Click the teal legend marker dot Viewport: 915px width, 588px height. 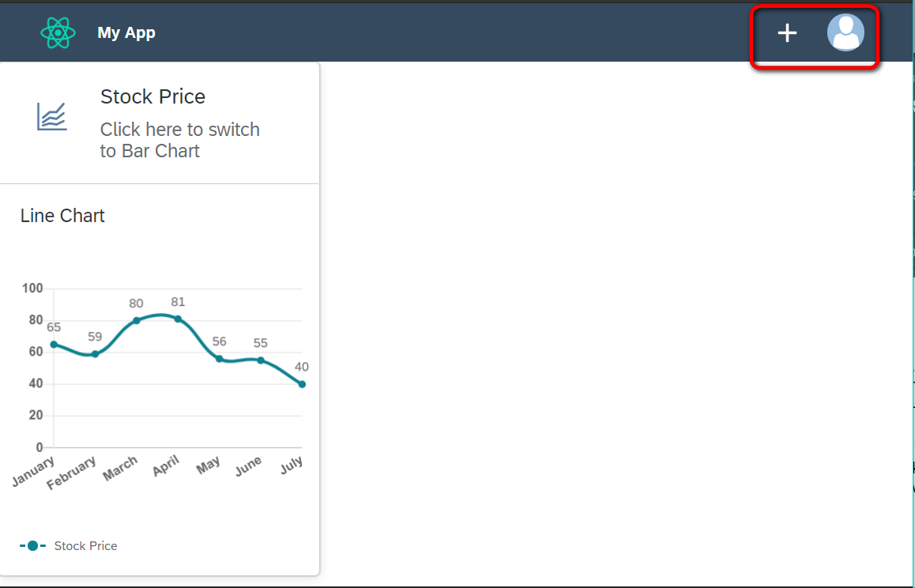pyautogui.click(x=32, y=545)
